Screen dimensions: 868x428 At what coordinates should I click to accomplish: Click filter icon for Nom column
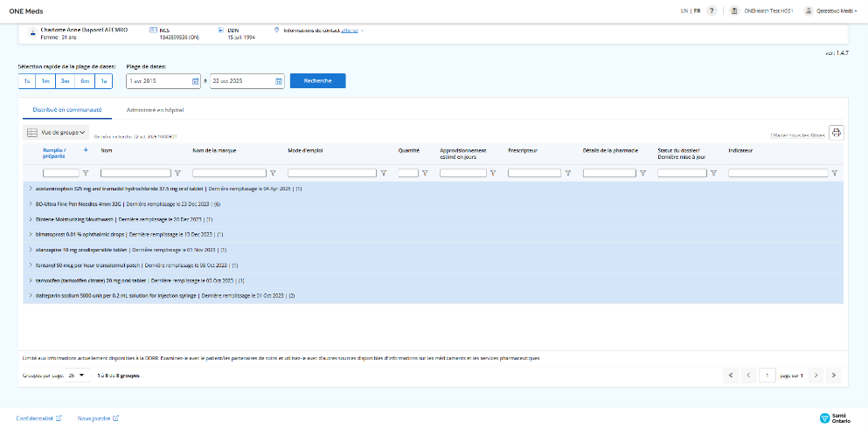click(x=177, y=173)
